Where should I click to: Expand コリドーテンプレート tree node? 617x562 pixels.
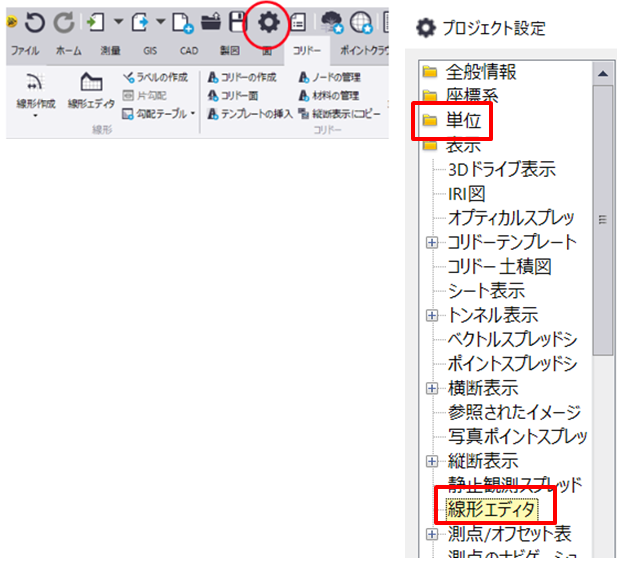tap(432, 242)
